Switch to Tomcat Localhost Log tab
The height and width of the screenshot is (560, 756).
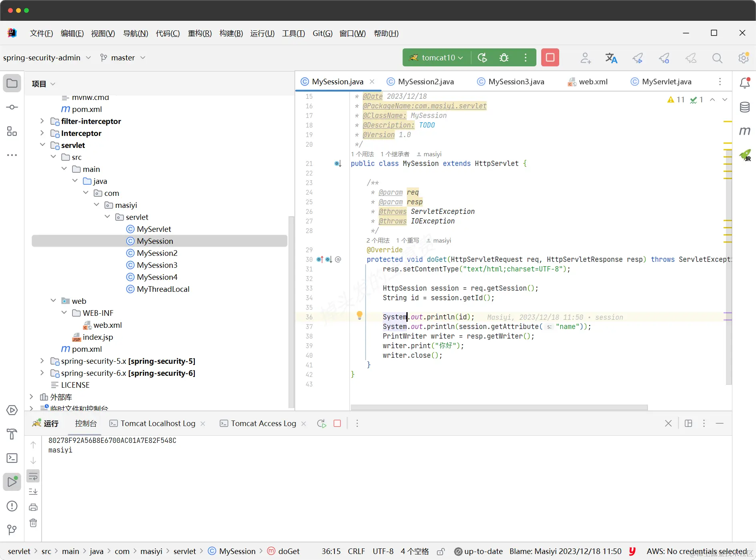coord(152,423)
